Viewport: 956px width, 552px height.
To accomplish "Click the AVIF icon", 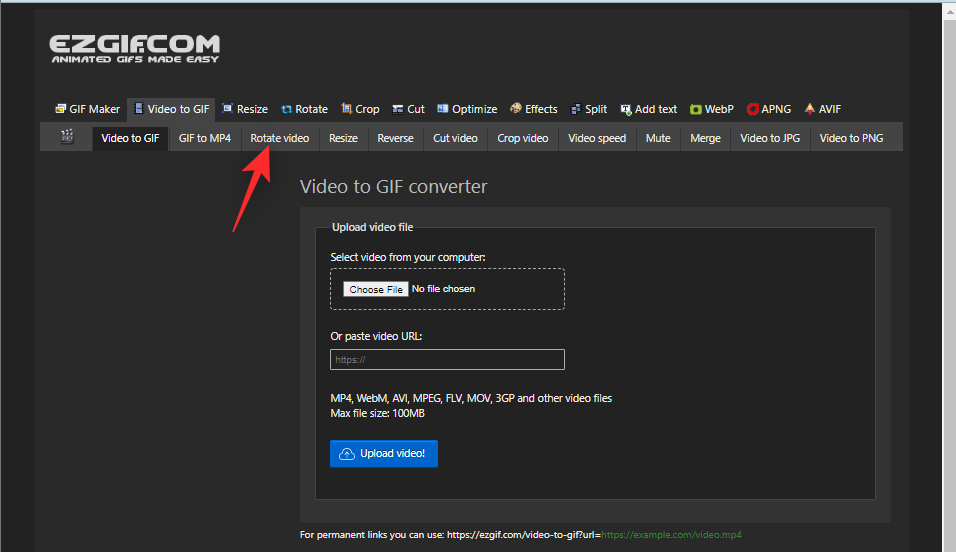I will (810, 109).
